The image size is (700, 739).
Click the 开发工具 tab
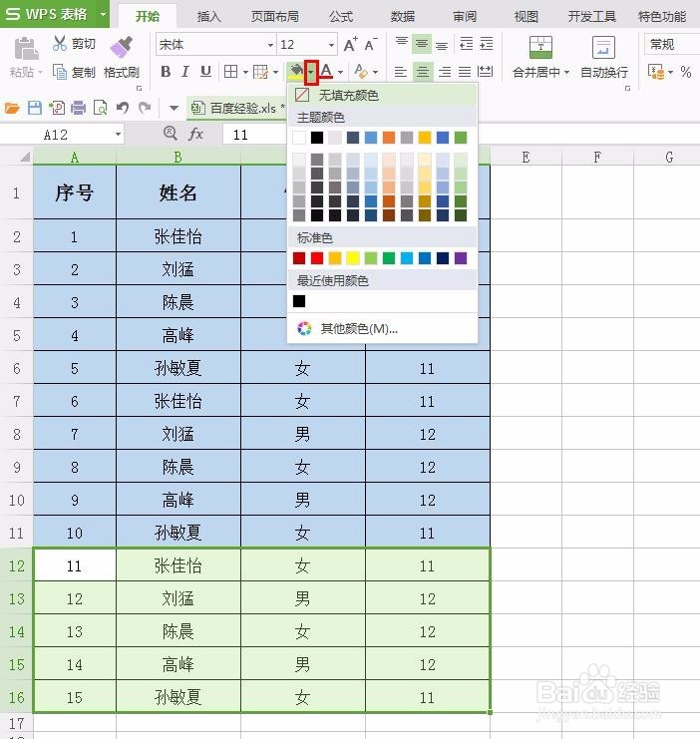[x=591, y=17]
